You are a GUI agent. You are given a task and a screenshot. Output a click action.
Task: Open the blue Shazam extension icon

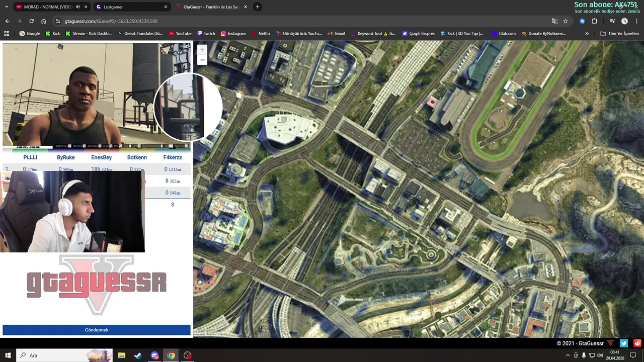pos(582,21)
